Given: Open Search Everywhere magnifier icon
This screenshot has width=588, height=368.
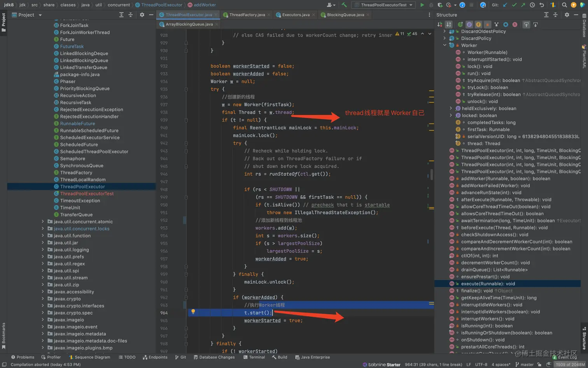Looking at the screenshot, I should (564, 5).
